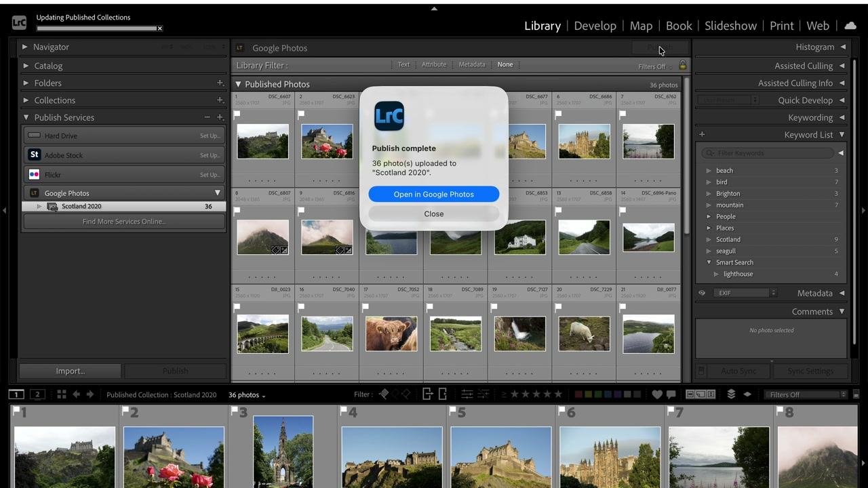868x488 pixels.
Task: Click Find More Services Online
Action: tap(124, 222)
